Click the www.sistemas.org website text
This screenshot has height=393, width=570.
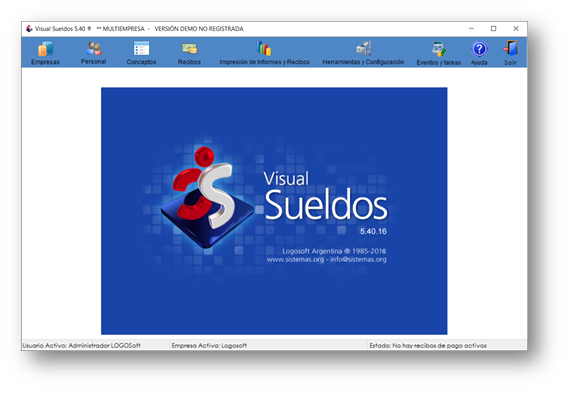pyautogui.click(x=295, y=260)
